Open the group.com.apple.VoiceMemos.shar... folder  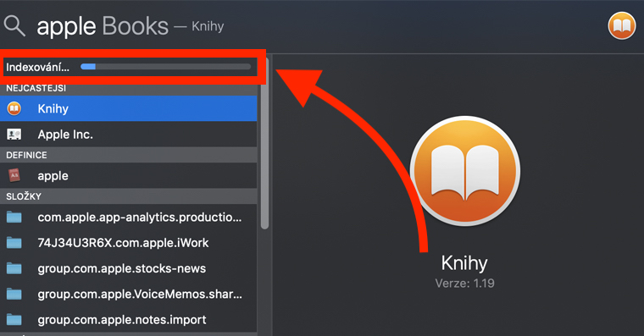[x=129, y=295]
